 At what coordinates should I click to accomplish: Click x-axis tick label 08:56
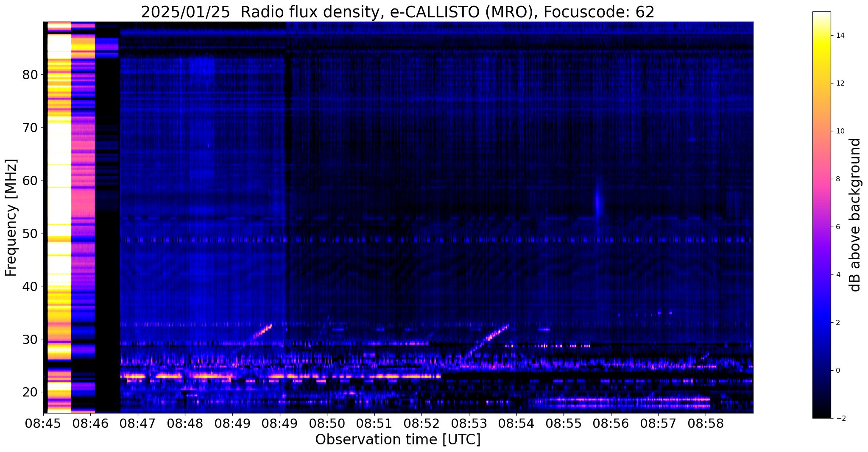point(611,424)
